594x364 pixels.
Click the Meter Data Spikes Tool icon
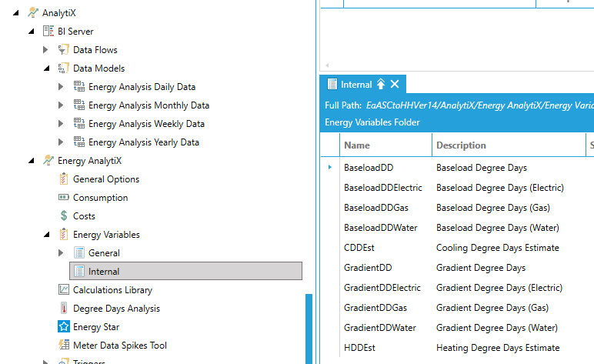(65, 346)
